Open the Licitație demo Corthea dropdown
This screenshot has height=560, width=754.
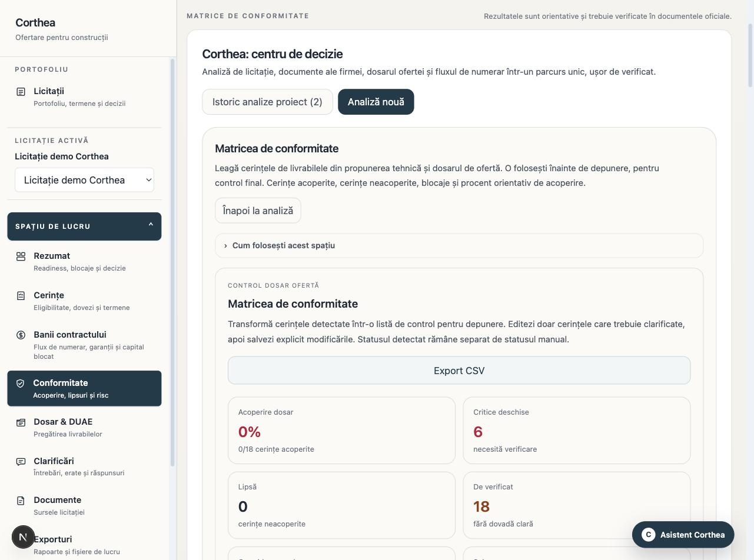[x=84, y=180]
